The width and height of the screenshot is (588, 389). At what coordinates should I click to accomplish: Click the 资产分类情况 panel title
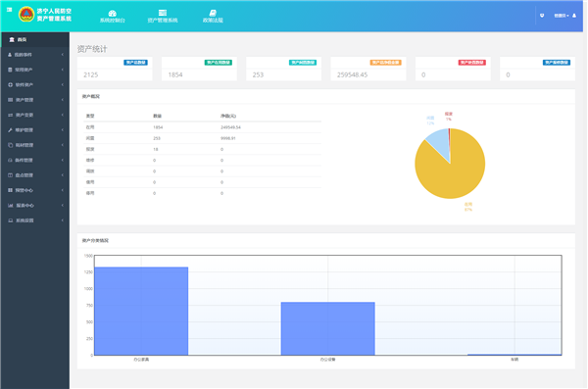point(95,240)
